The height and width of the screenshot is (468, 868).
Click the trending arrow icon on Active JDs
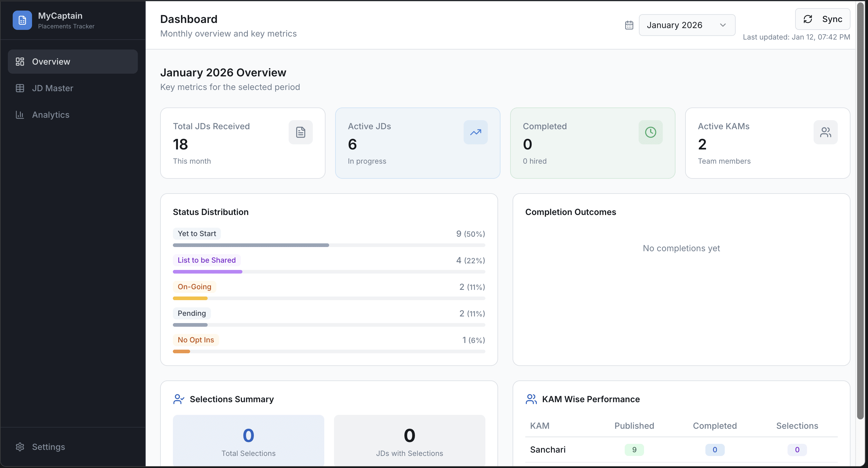click(x=475, y=132)
